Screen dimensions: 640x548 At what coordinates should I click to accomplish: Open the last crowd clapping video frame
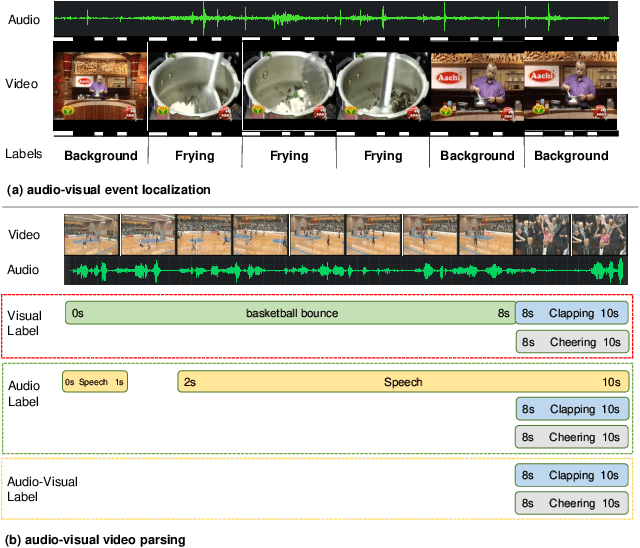click(x=600, y=235)
